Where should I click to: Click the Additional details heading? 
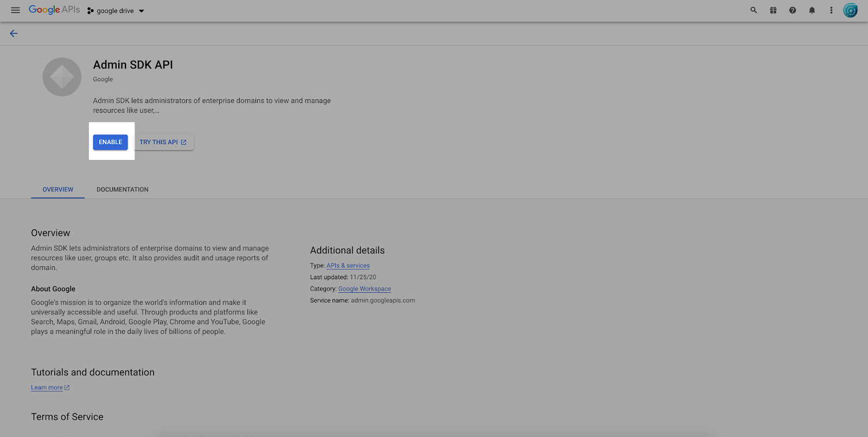pos(347,250)
